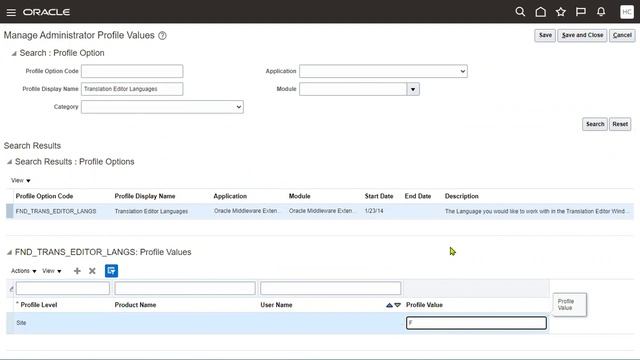Focus the Profile Option Code field
Screen dimensions: 640x360
pyautogui.click(x=132, y=71)
